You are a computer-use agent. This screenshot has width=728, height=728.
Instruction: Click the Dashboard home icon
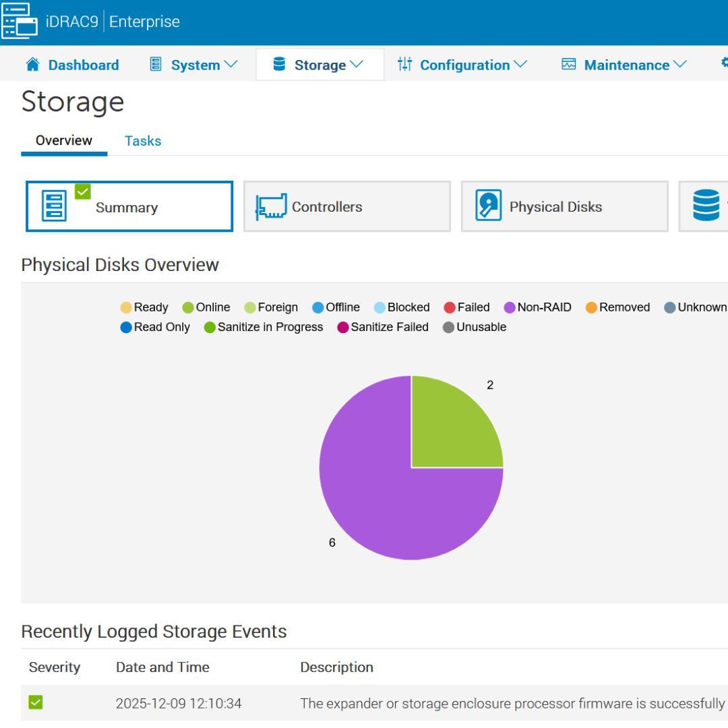pyautogui.click(x=32, y=65)
